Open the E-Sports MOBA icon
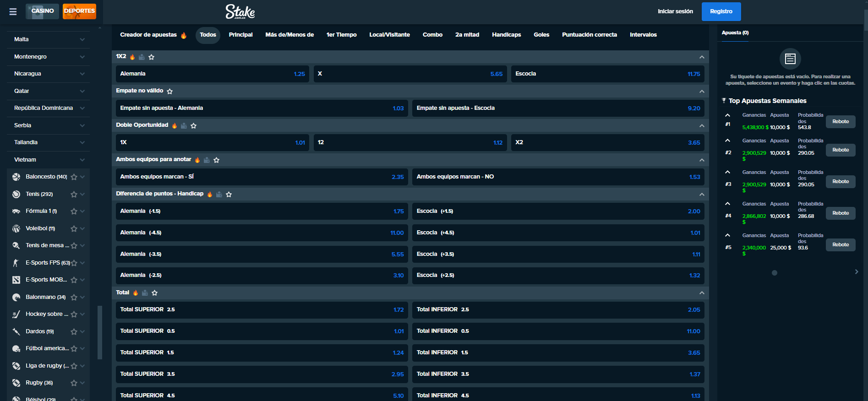Screen dimensions: 868x401 click(x=16, y=280)
